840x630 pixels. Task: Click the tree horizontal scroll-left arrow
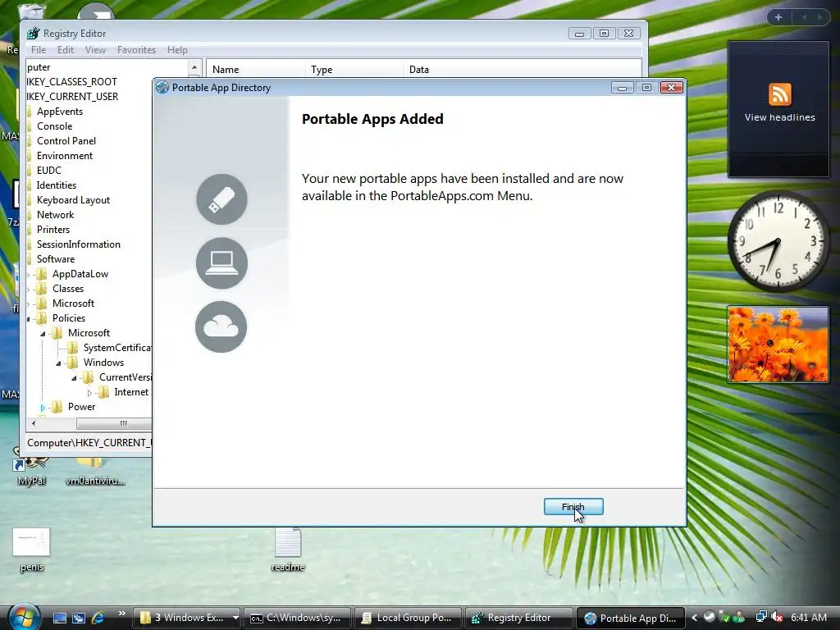click(x=33, y=423)
